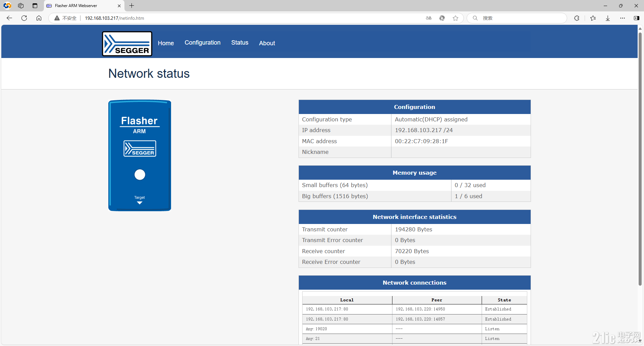
Task: Reload the page with refresh icon
Action: coord(24,18)
